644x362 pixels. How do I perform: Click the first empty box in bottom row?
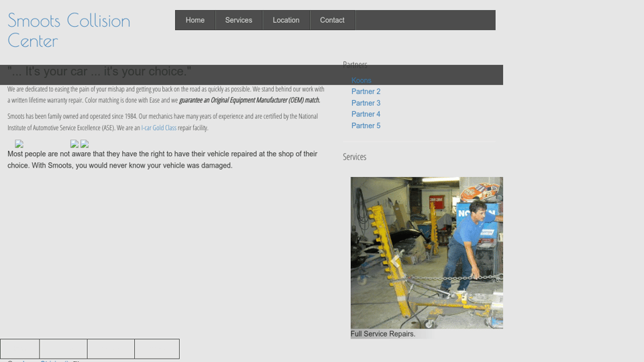pos(20,349)
